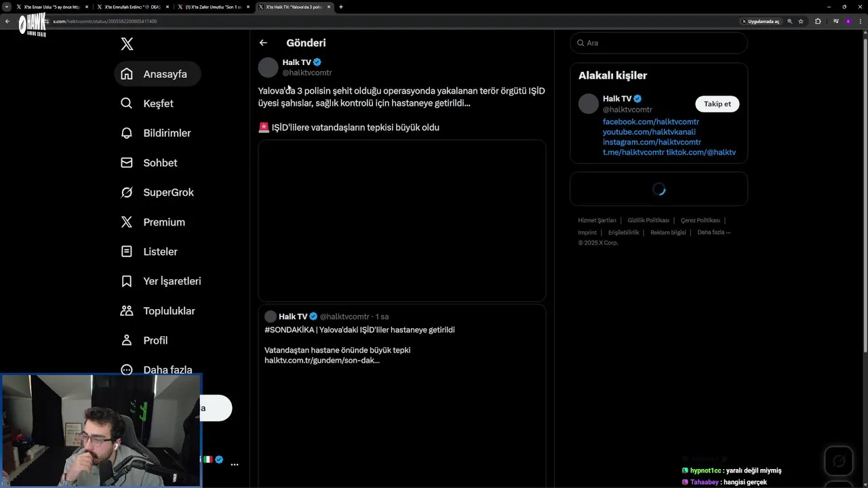Open Imprint footer link
The width and height of the screenshot is (868, 488).
click(x=587, y=232)
